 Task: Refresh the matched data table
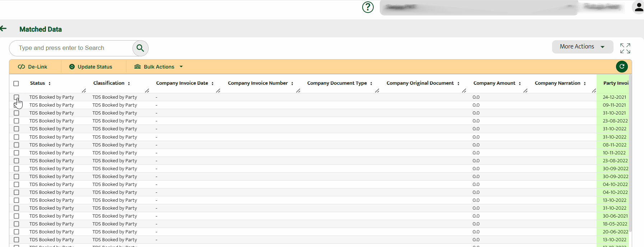coord(622,66)
